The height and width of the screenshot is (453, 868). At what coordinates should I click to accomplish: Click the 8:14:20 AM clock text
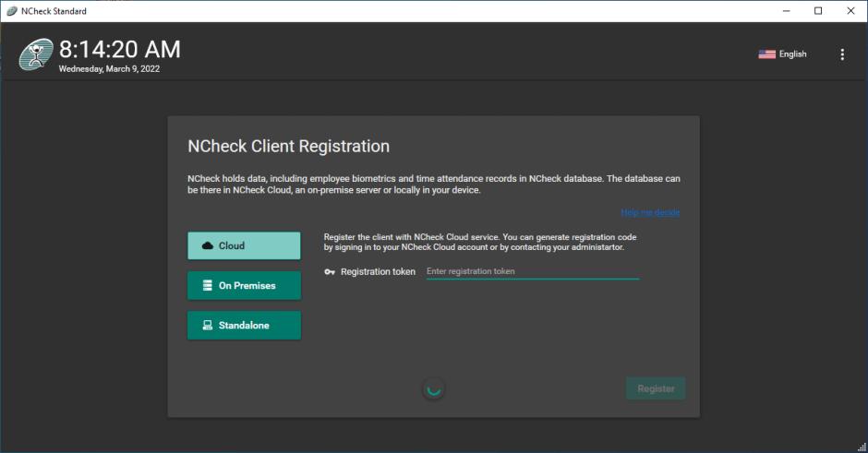pos(120,49)
